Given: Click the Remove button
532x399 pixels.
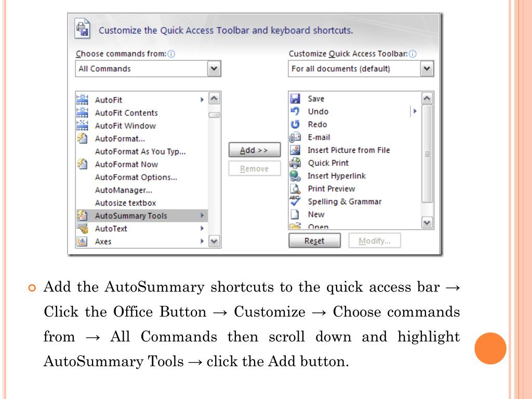Looking at the screenshot, I should pyautogui.click(x=255, y=169).
